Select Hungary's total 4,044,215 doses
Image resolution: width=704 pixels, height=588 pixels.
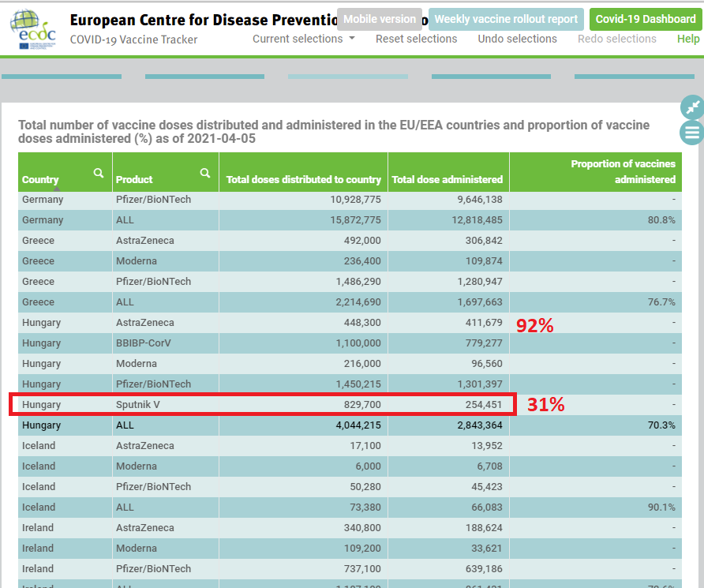tap(358, 425)
